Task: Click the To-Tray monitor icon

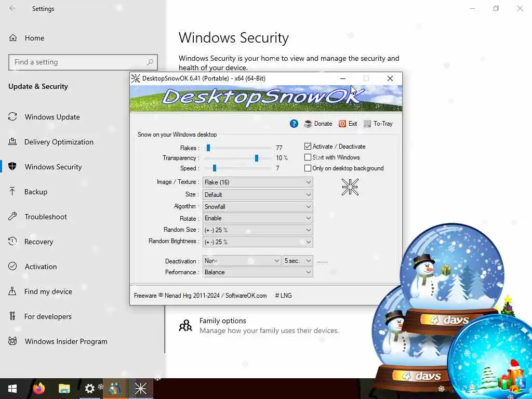Action: coord(367,124)
